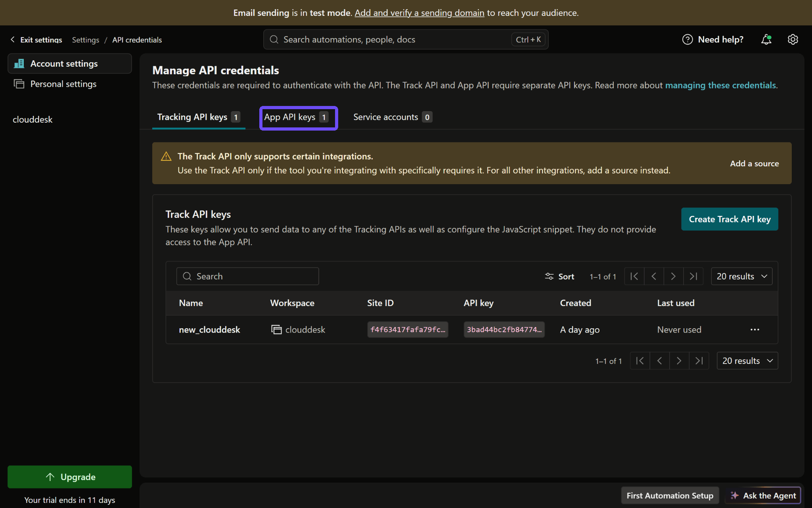
Task: Go to first page in bottom pagination
Action: pos(640,361)
